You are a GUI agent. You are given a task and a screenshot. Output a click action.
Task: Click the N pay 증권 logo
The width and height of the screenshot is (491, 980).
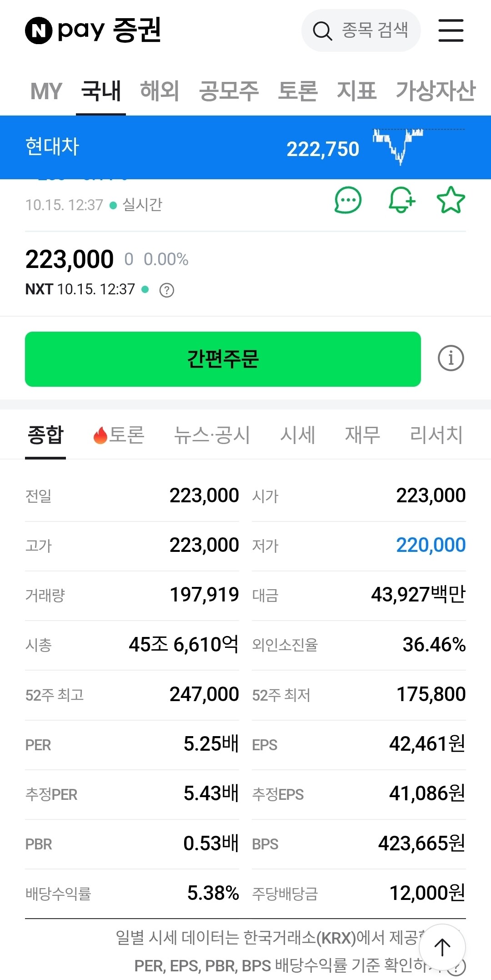pyautogui.click(x=93, y=30)
